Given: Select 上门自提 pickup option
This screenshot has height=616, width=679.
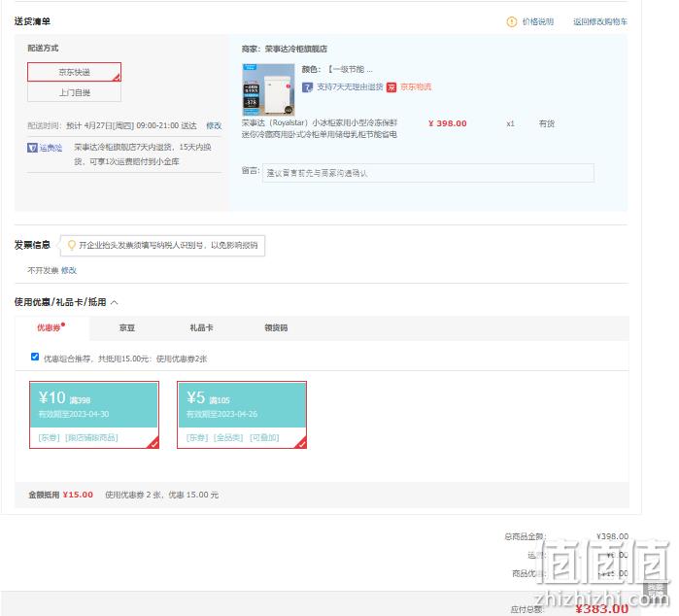Looking at the screenshot, I should 74,92.
